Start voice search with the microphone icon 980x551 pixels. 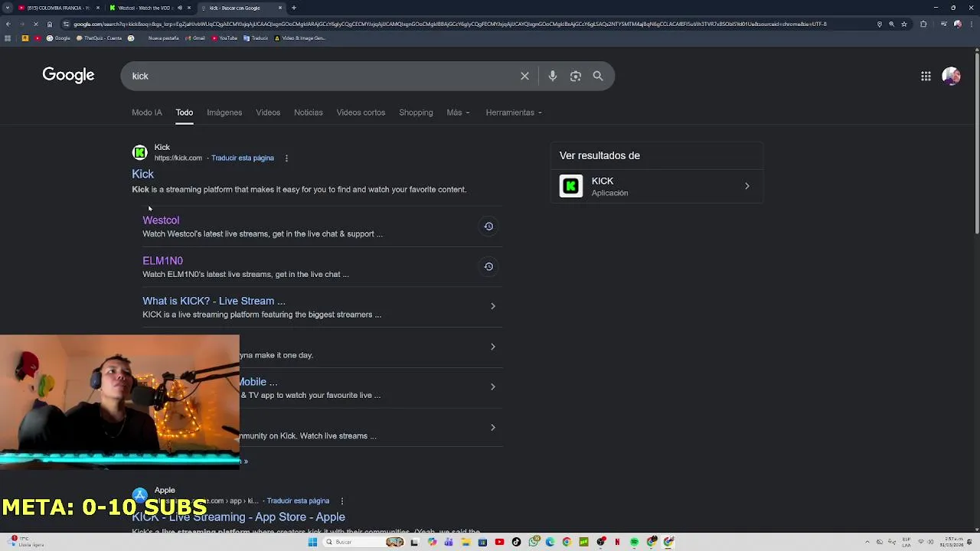[x=552, y=76]
